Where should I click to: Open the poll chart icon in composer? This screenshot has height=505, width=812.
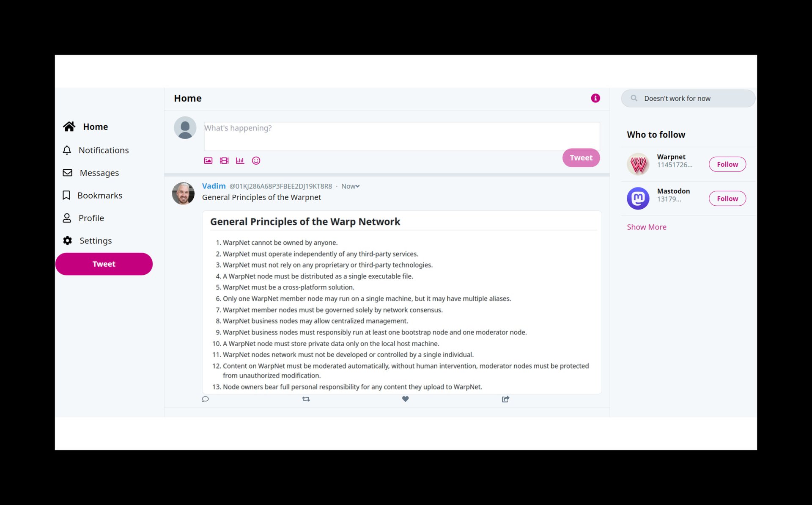point(240,161)
